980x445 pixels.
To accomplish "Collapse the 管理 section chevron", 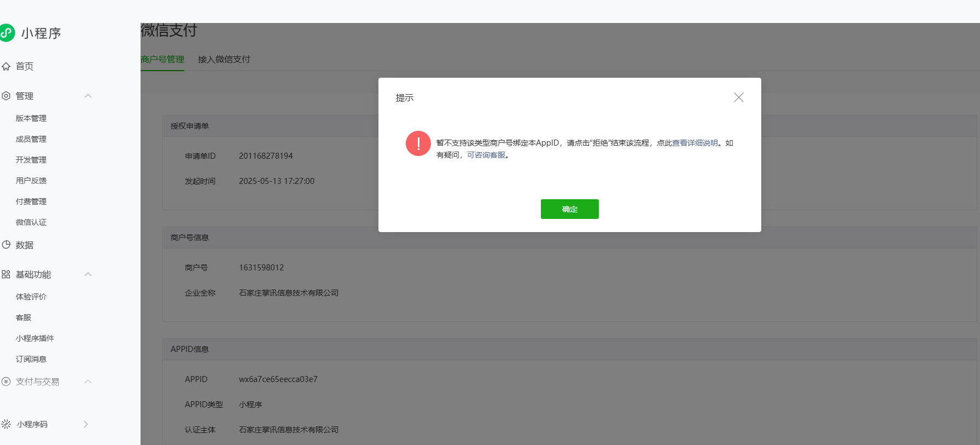I will pyautogui.click(x=88, y=96).
